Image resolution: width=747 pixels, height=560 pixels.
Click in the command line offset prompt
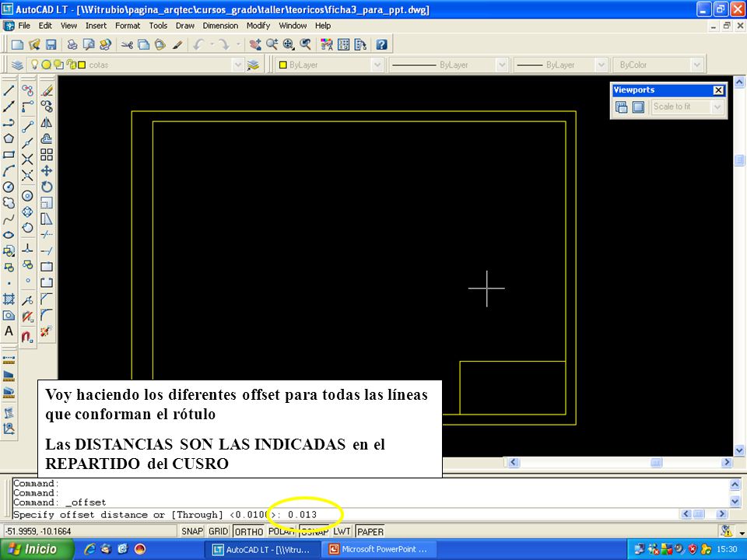[345, 515]
